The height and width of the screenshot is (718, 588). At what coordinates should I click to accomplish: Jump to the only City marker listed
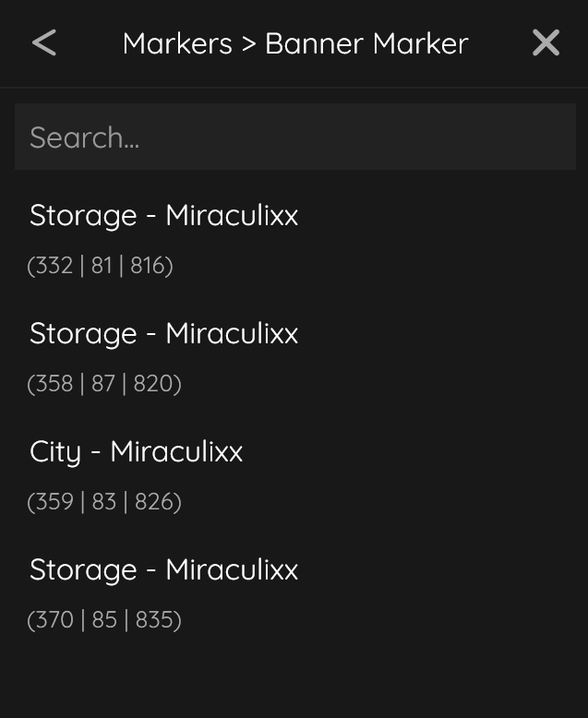[137, 452]
